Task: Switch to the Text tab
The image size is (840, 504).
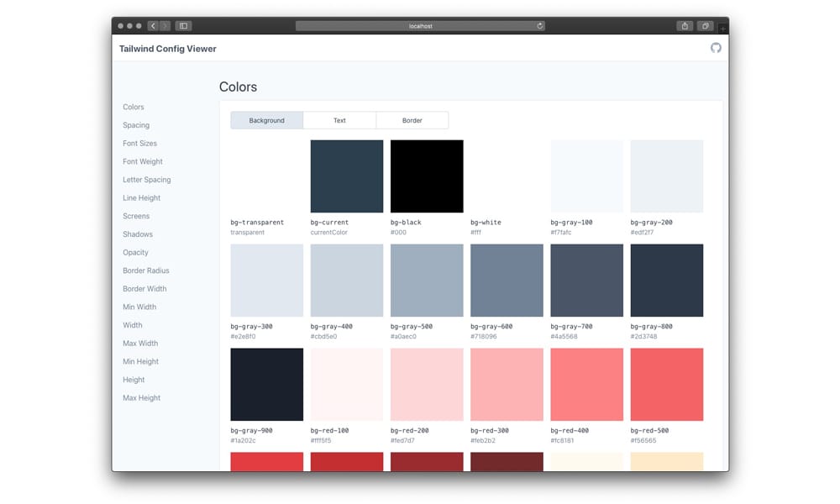Action: click(x=339, y=120)
